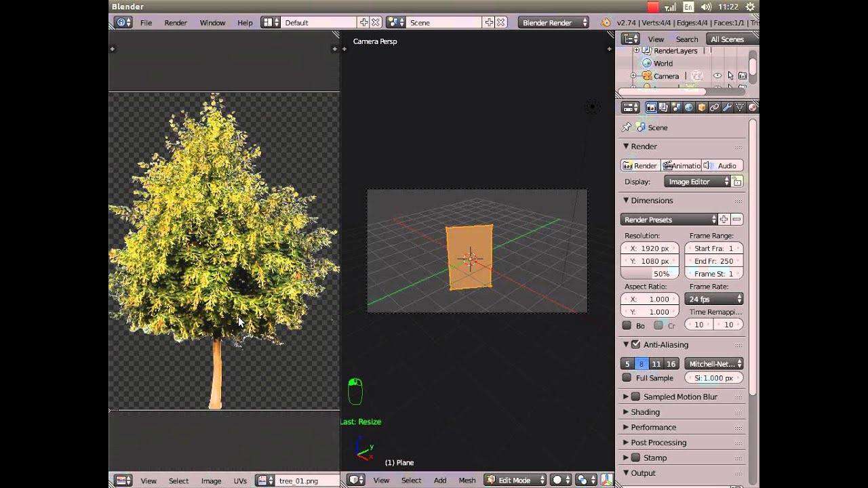Toggle Camera selectability arrow in outliner
The width and height of the screenshot is (868, 488).
pyautogui.click(x=730, y=76)
